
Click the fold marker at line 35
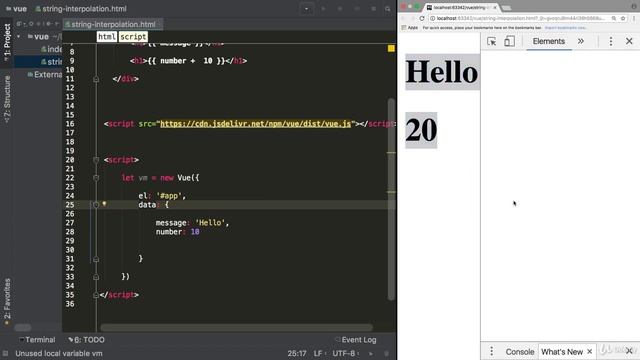[x=96, y=295]
